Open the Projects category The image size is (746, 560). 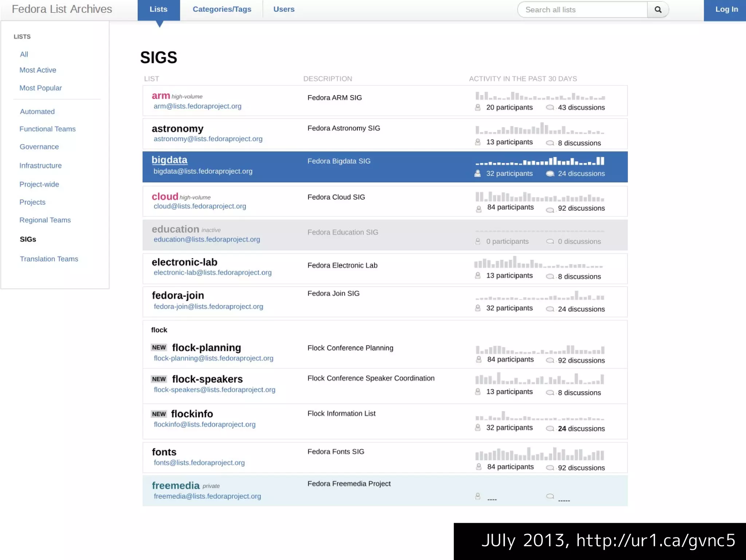32,202
